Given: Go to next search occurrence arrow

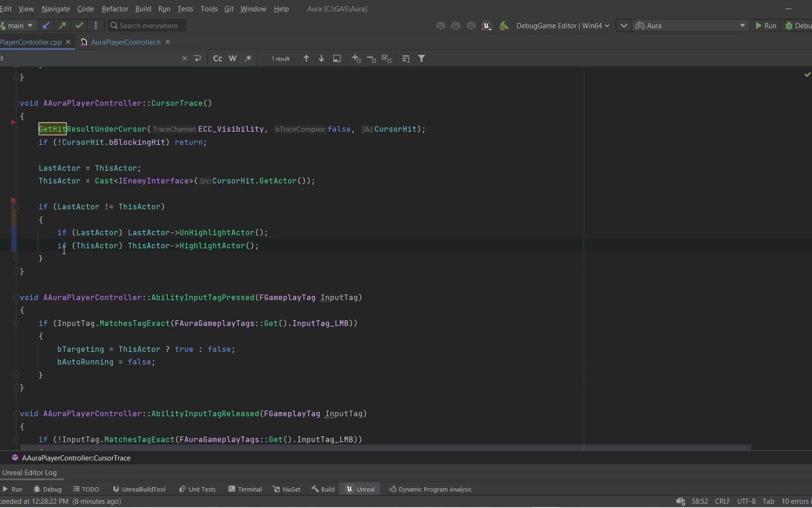Looking at the screenshot, I should (x=321, y=58).
